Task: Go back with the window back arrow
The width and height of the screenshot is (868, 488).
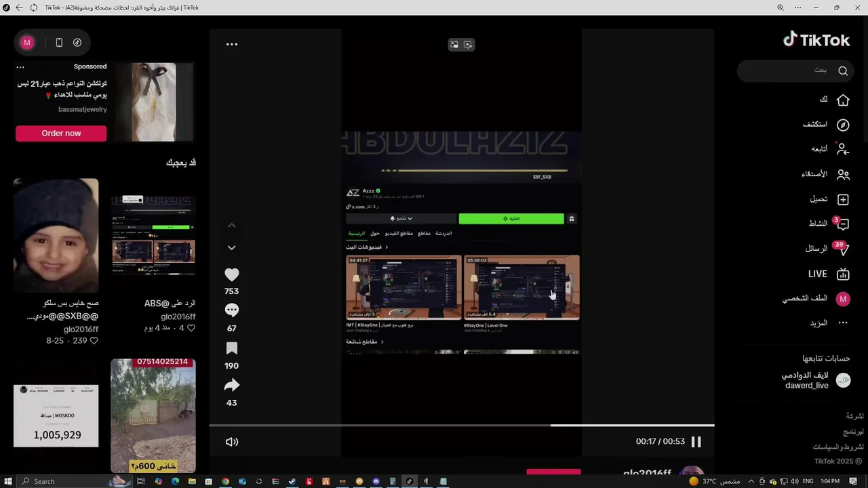Action: 19,7
